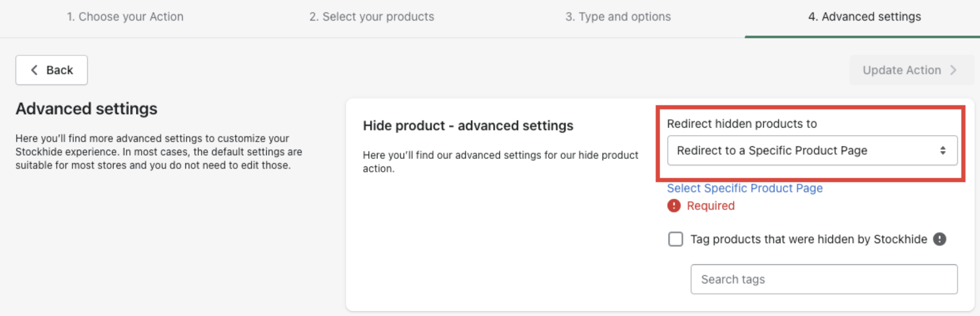Click the right chevron icon on Update Action
The height and width of the screenshot is (316, 980).
pos(953,70)
